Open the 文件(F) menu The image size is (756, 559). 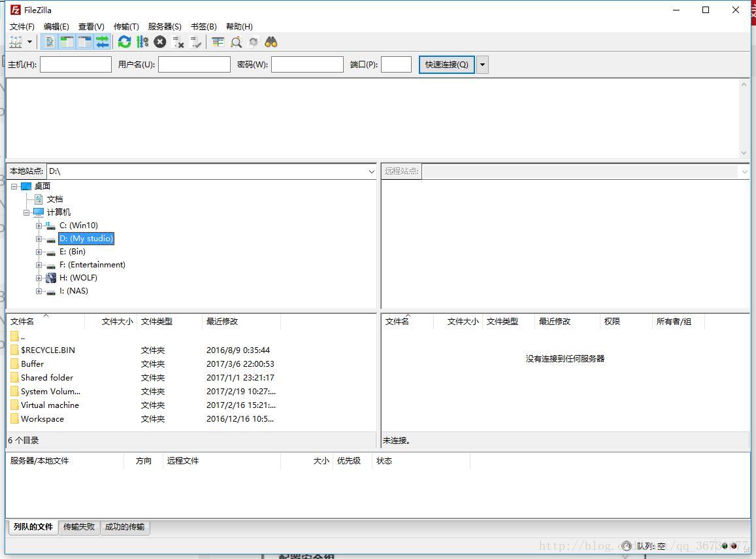pyautogui.click(x=22, y=27)
